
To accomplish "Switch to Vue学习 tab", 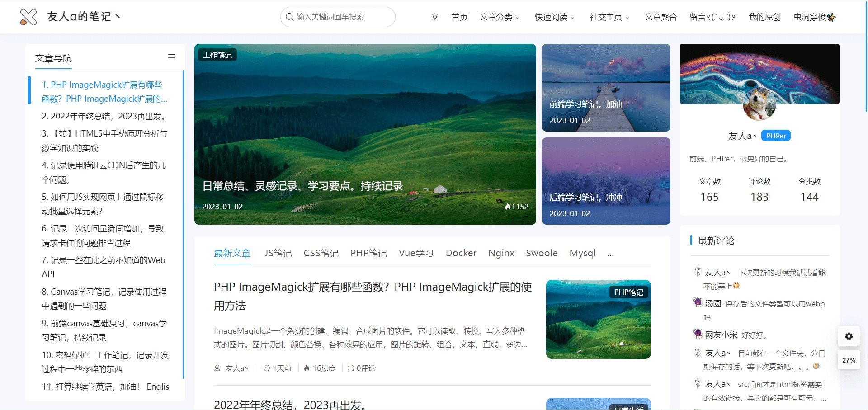I will (x=416, y=253).
